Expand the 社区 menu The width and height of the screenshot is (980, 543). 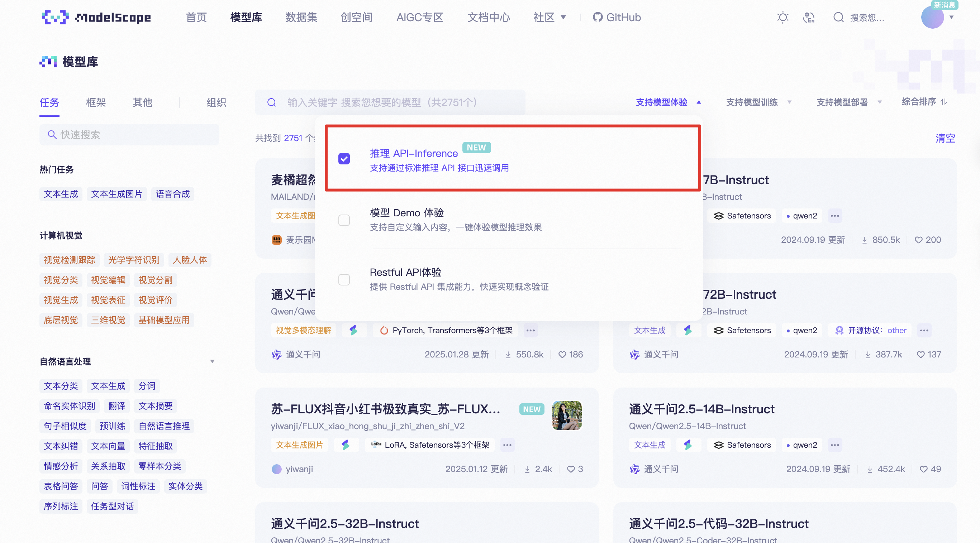[550, 18]
